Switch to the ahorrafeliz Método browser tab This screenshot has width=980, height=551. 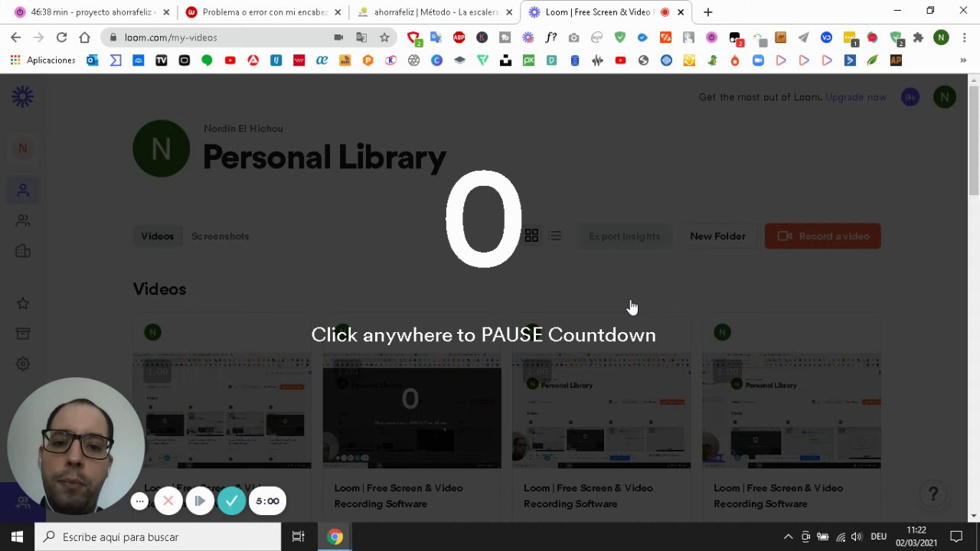[436, 12]
